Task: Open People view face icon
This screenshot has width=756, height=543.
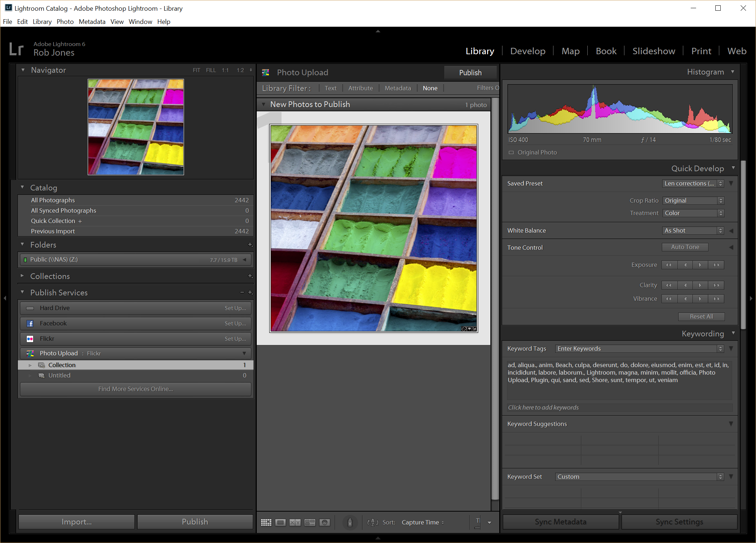Action: pyautogui.click(x=325, y=522)
